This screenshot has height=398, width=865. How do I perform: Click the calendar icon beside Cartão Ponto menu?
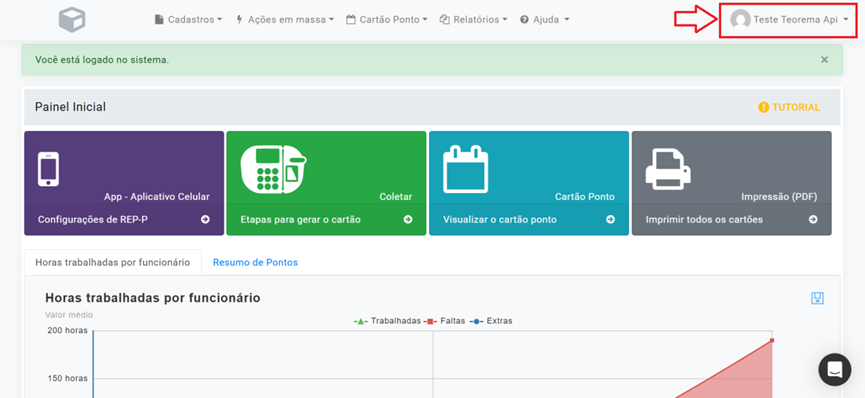[351, 19]
